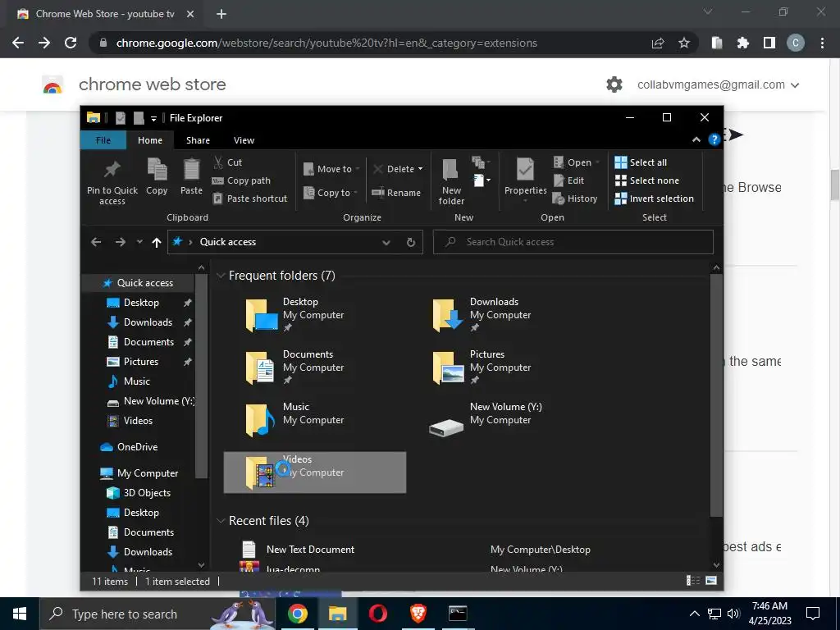Go back in File Explorer

click(x=96, y=242)
